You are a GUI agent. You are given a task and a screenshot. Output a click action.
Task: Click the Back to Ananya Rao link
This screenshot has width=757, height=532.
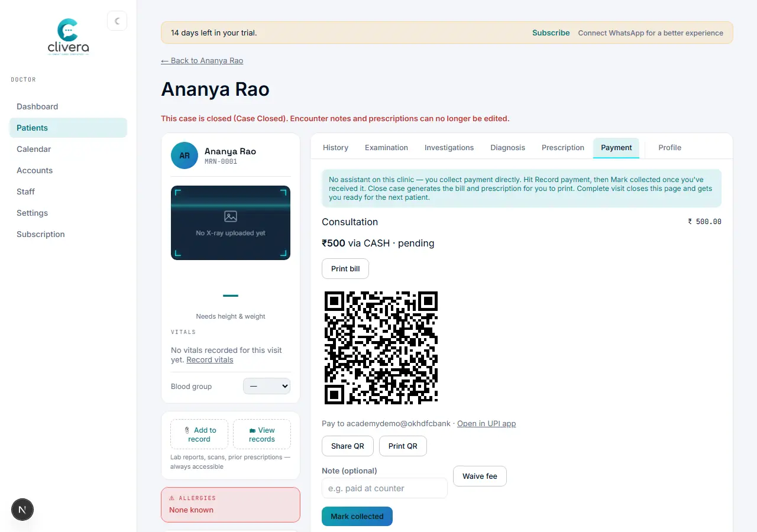[x=202, y=60]
